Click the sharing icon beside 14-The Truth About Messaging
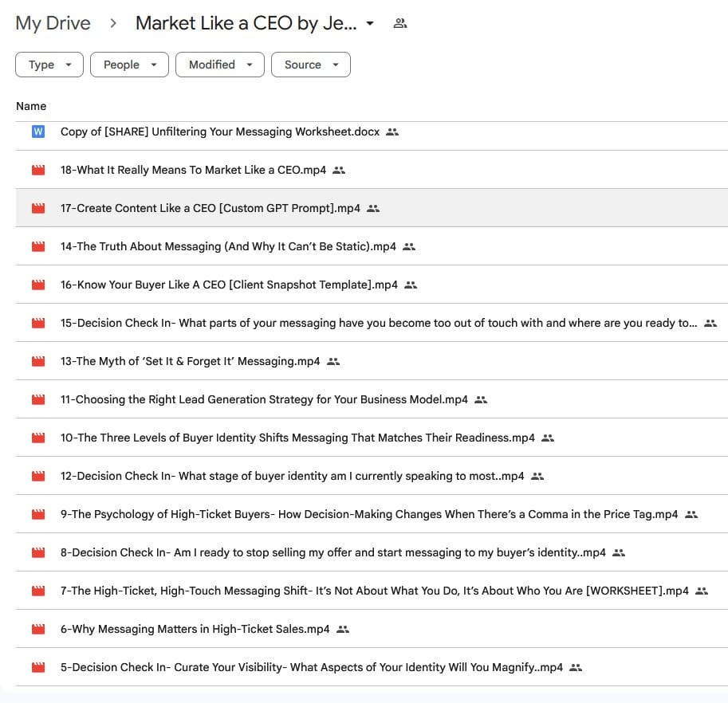The width and height of the screenshot is (728, 703). click(x=408, y=246)
